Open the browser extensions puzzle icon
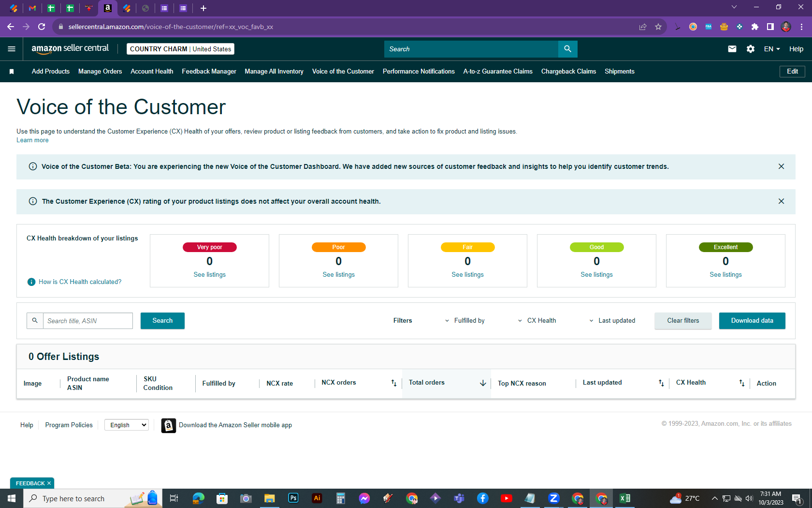 click(755, 27)
